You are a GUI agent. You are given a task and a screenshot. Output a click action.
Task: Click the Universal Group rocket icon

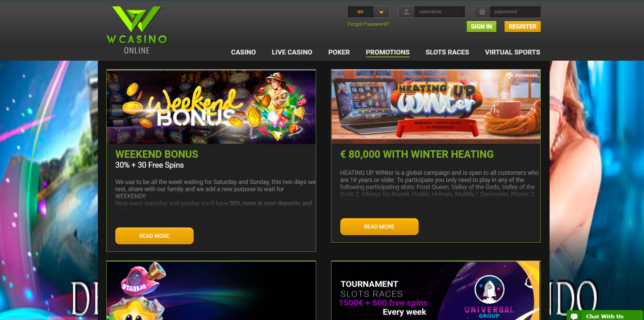pyautogui.click(x=489, y=289)
